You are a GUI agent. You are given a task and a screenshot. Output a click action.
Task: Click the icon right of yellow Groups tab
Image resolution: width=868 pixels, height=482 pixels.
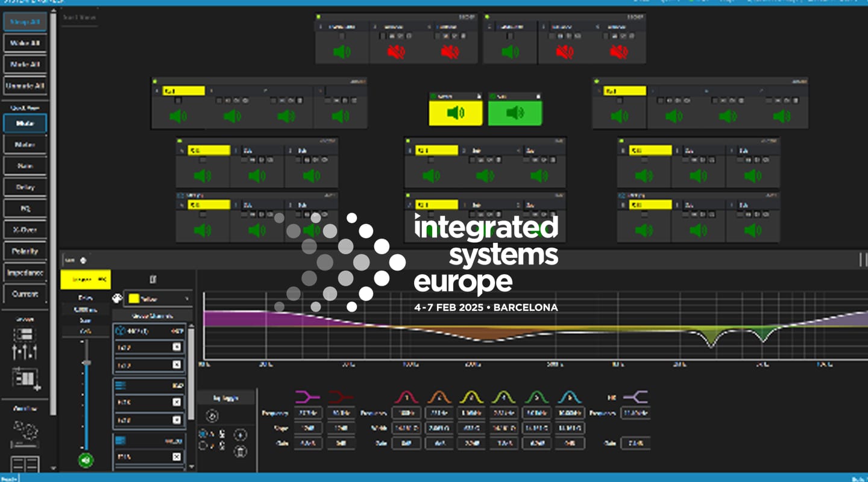(x=153, y=279)
